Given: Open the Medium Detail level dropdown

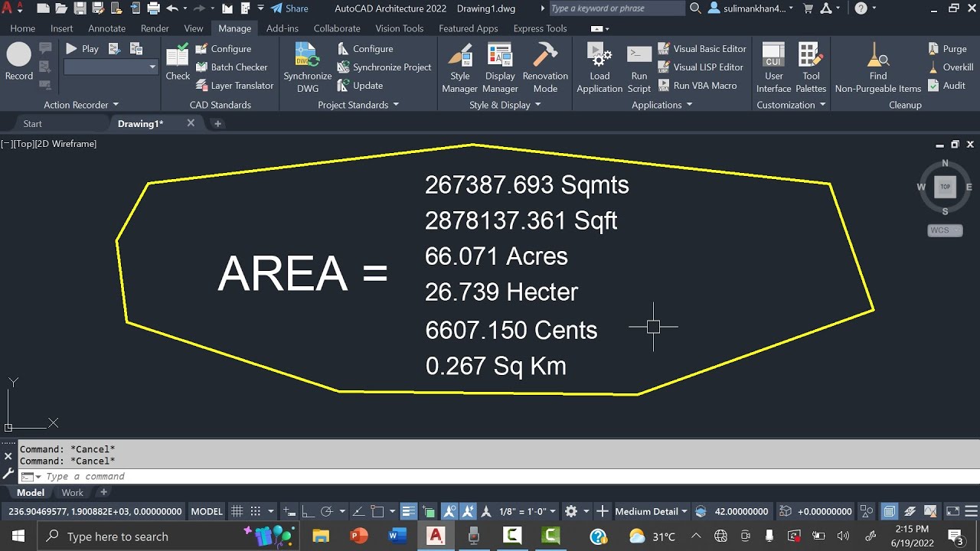Looking at the screenshot, I should [652, 511].
